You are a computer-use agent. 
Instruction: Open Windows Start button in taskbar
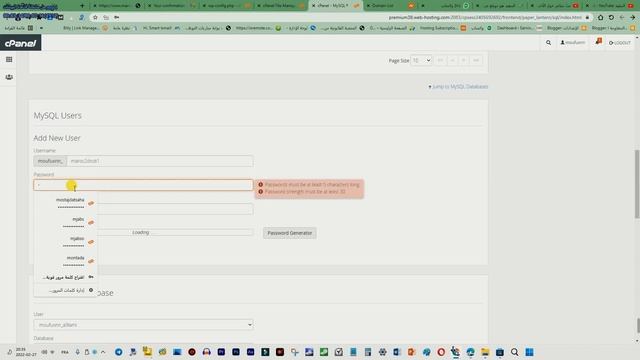(529, 352)
